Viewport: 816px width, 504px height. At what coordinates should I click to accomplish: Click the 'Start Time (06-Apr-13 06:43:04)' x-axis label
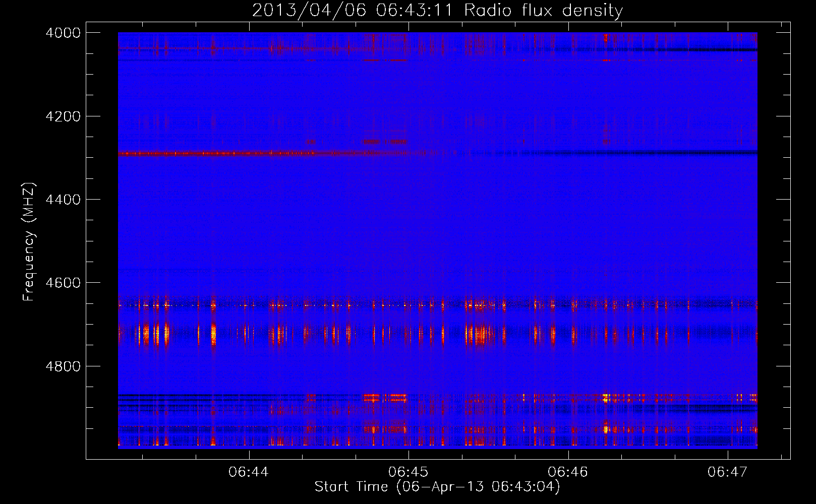point(437,487)
